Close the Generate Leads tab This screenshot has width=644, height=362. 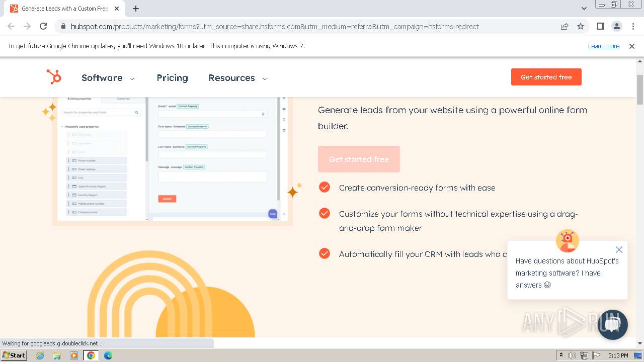pos(117,9)
